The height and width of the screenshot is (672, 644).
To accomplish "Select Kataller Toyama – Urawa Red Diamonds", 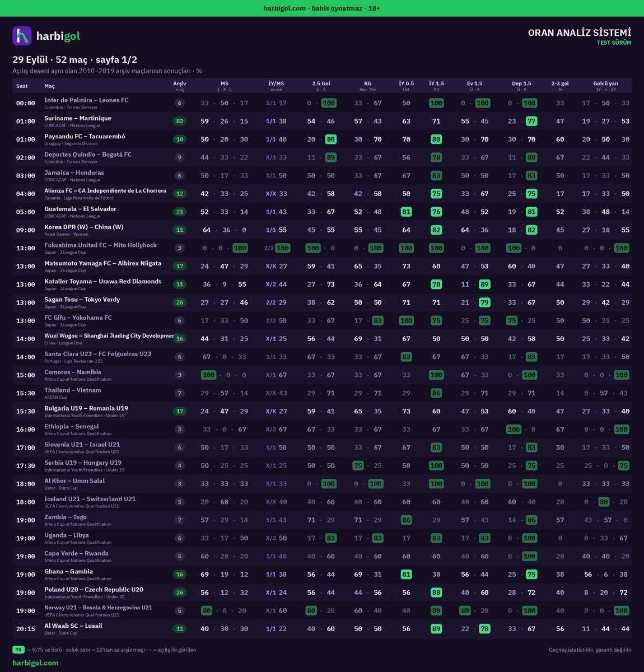I will 103,282.
